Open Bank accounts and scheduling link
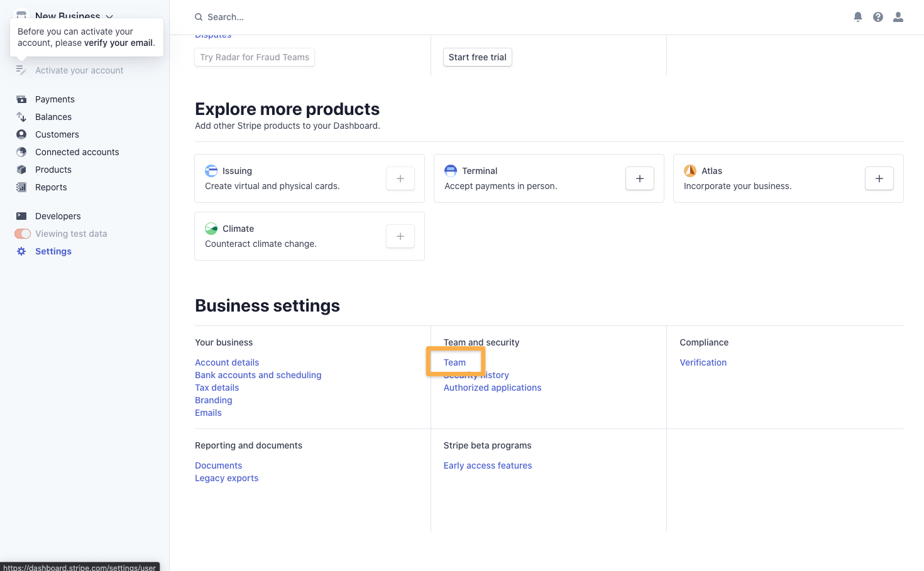 (x=258, y=375)
